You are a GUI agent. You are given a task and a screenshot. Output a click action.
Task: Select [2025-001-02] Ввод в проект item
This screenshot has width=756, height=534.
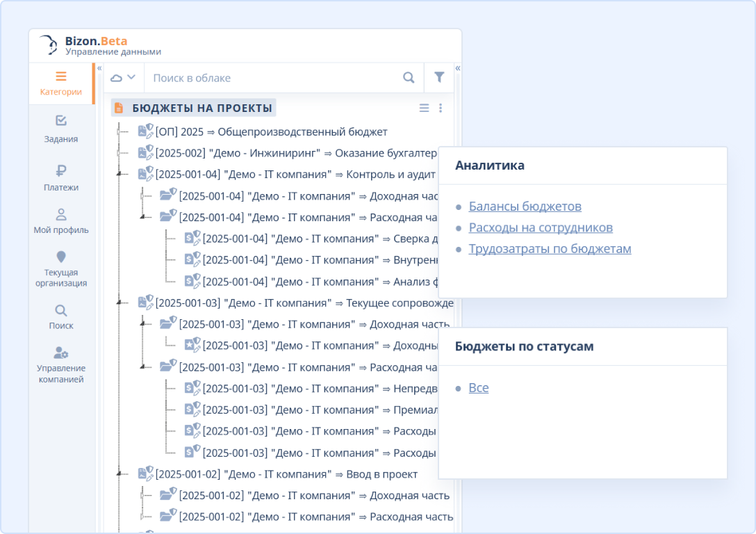point(286,474)
